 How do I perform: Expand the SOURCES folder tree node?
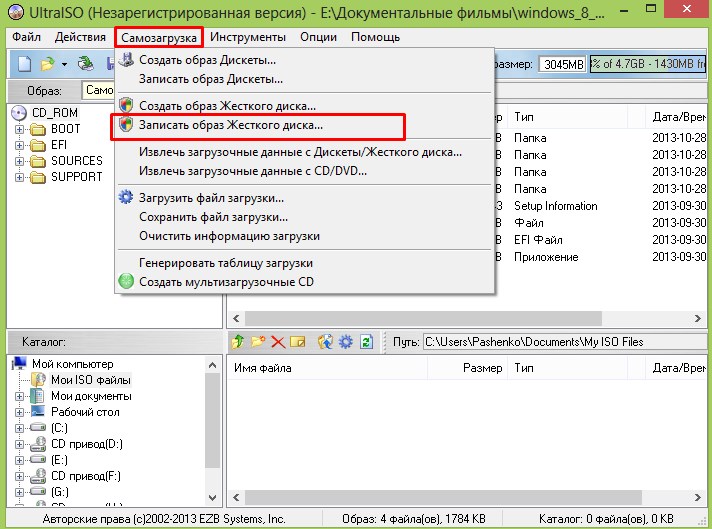[20, 161]
